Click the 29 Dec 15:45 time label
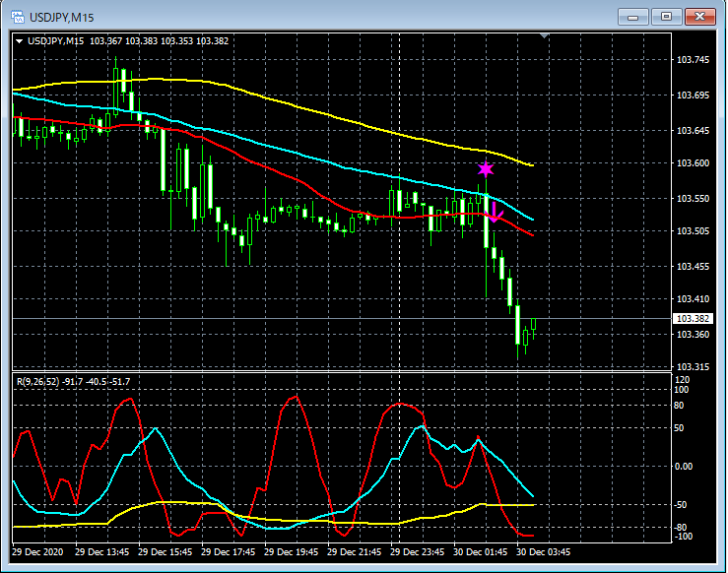Screen dimensions: 728x573 point(165,552)
